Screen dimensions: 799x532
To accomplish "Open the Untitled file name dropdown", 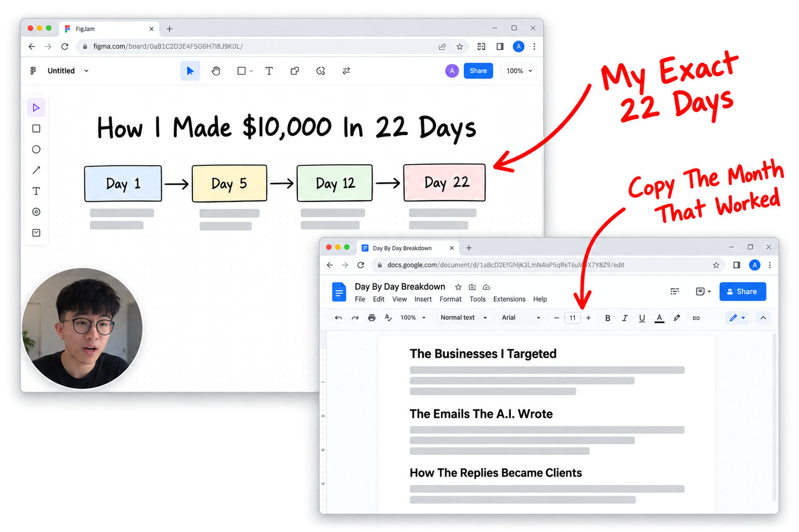I will pos(86,71).
